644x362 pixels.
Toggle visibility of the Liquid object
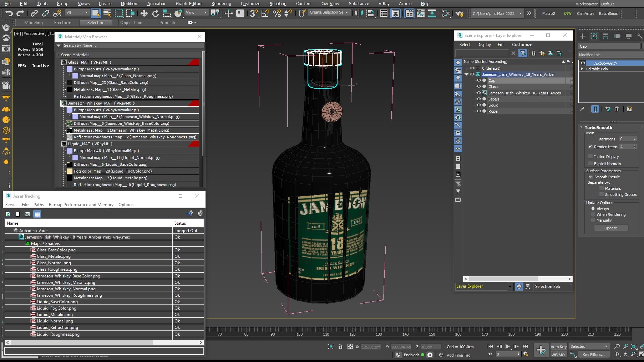479,105
